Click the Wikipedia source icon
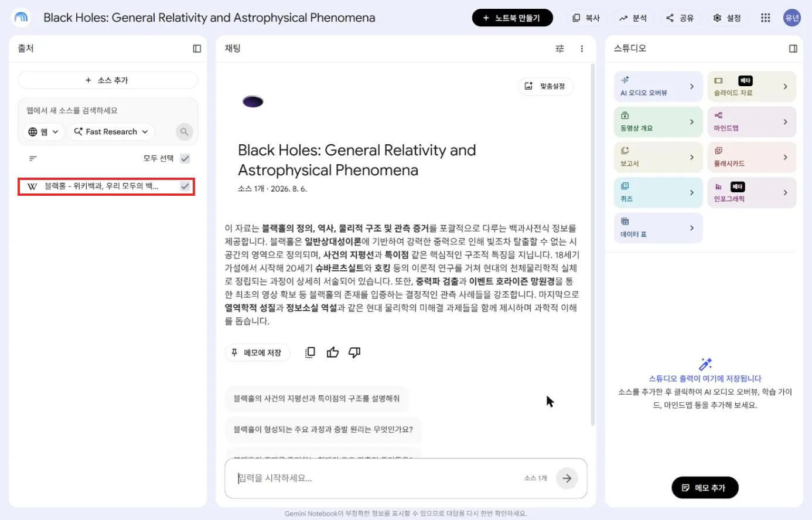The image size is (812, 520). [x=32, y=186]
